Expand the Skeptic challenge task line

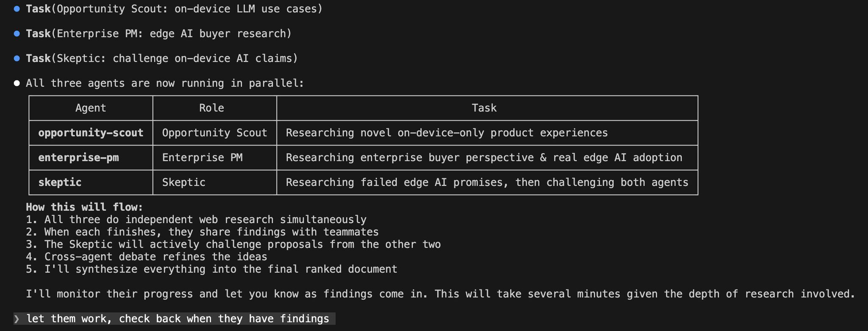coord(161,58)
